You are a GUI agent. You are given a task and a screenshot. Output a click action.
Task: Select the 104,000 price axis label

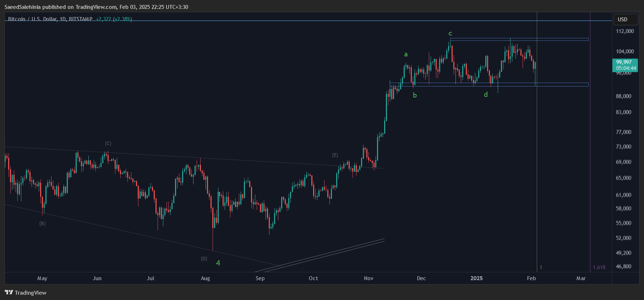pyautogui.click(x=625, y=51)
